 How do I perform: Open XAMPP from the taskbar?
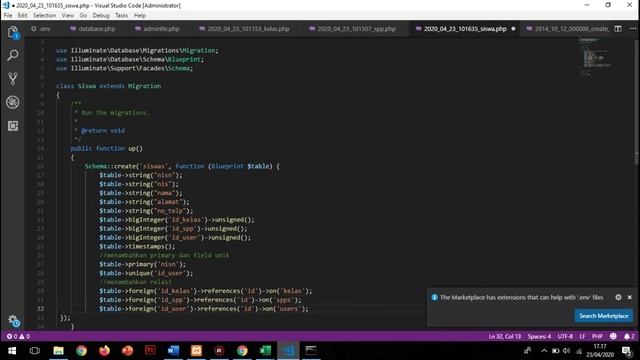click(x=196, y=351)
